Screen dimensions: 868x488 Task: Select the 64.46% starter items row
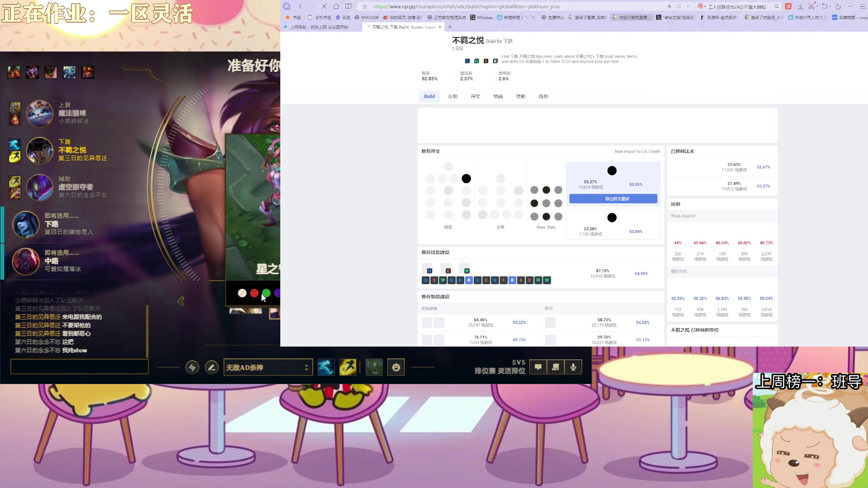tap(479, 323)
